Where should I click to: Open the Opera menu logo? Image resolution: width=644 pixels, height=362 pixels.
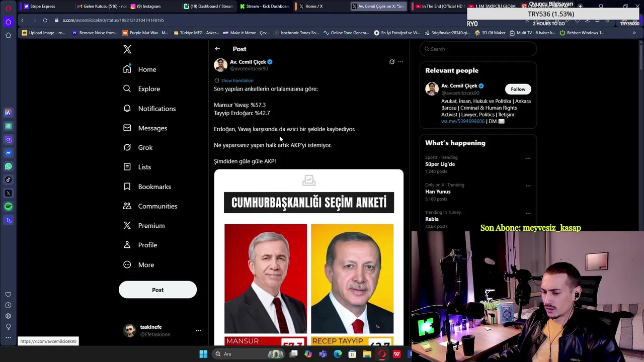click(8, 8)
